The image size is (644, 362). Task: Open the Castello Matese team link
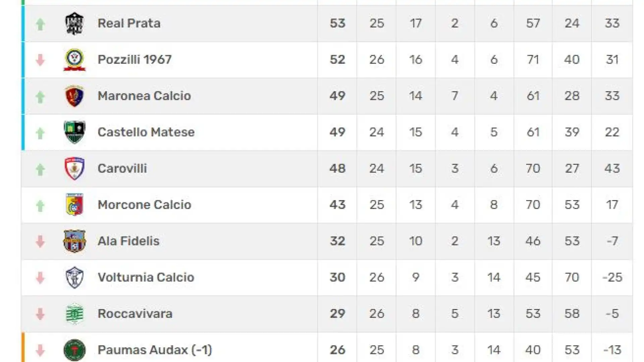pyautogui.click(x=146, y=132)
